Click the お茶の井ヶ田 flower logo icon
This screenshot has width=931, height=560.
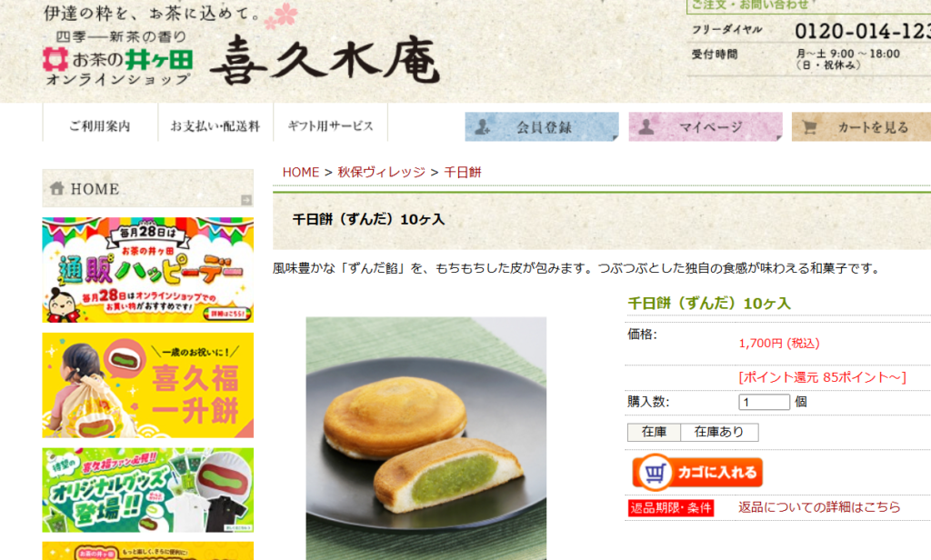coord(55,59)
